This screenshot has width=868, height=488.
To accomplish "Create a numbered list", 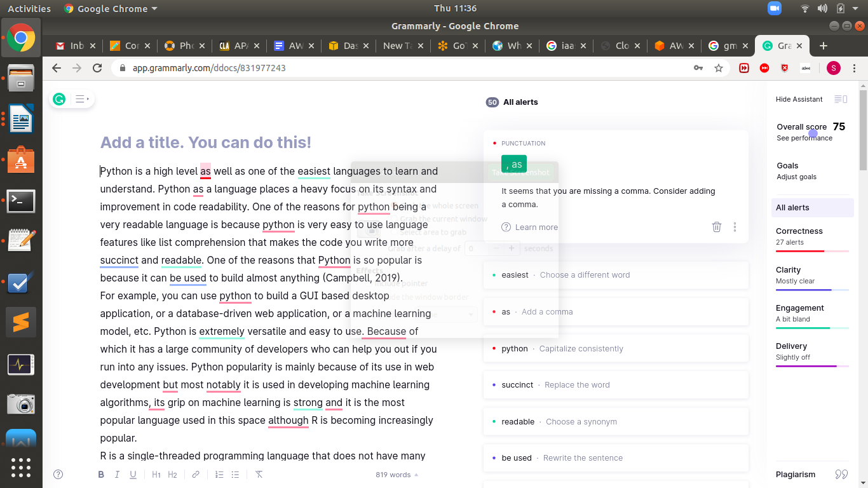I will (219, 474).
